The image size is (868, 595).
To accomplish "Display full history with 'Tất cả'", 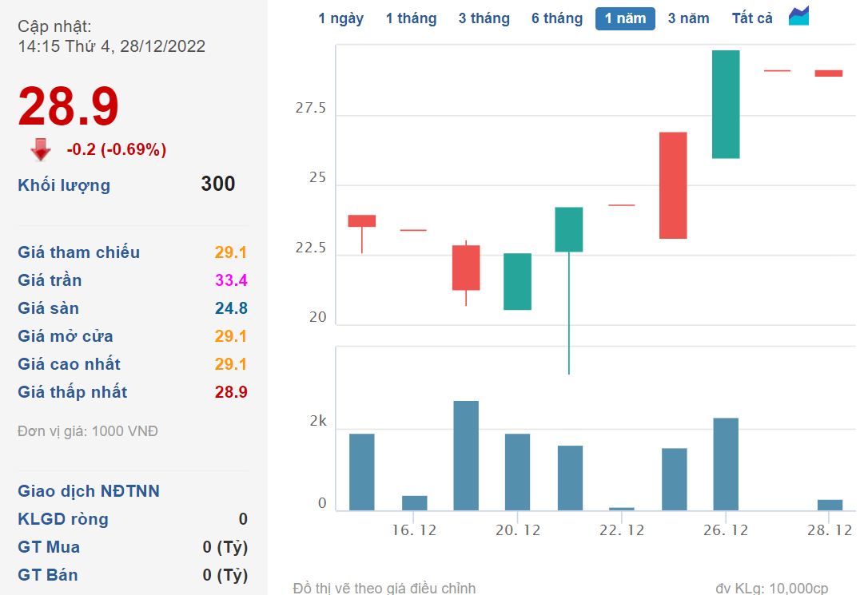I will click(x=752, y=18).
